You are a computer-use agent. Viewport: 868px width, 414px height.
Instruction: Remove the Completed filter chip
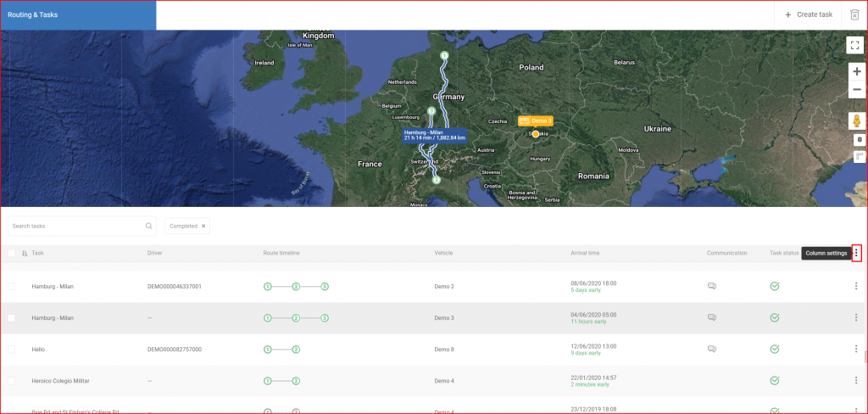click(203, 227)
